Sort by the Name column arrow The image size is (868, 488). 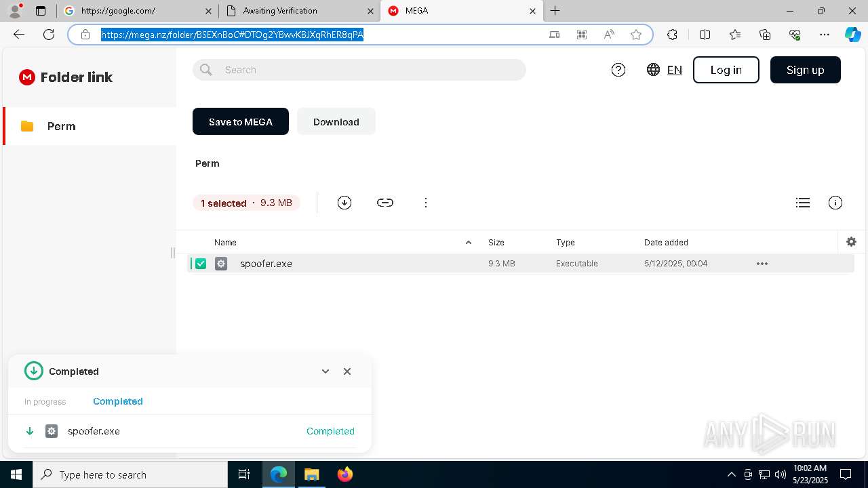[x=469, y=242]
